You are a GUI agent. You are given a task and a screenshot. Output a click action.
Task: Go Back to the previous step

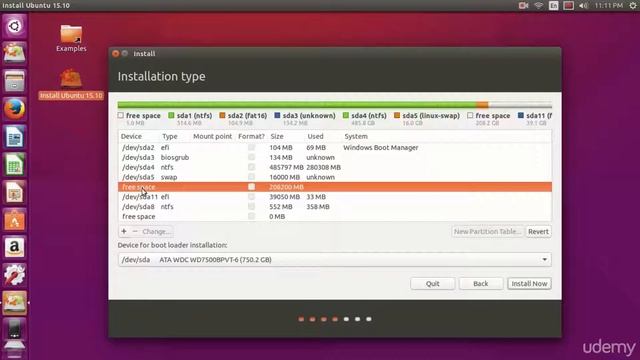pyautogui.click(x=481, y=284)
